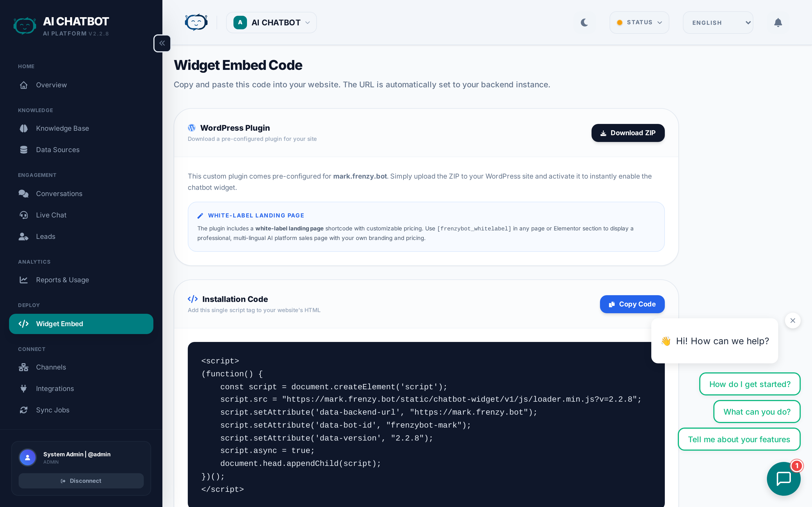Image resolution: width=812 pixels, height=507 pixels.
Task: Select the 'Tell me about your features' quick reply
Action: (739, 439)
